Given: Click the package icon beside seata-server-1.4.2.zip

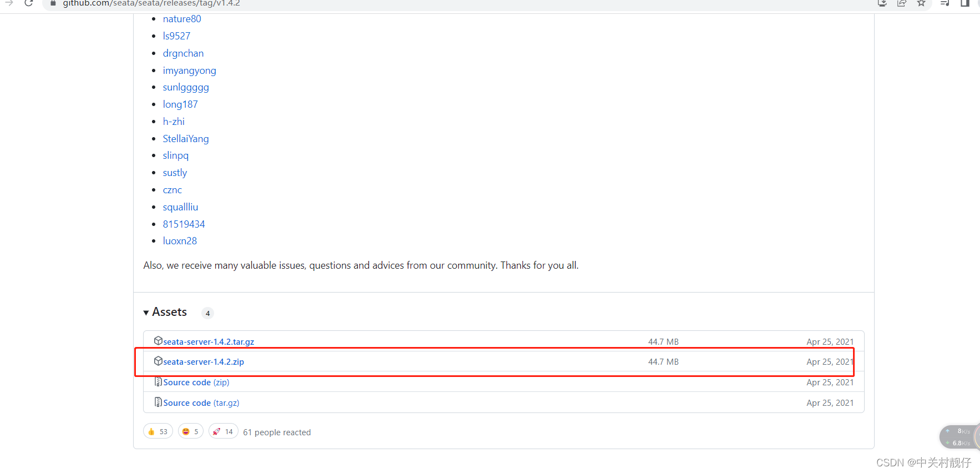Looking at the screenshot, I should [158, 361].
